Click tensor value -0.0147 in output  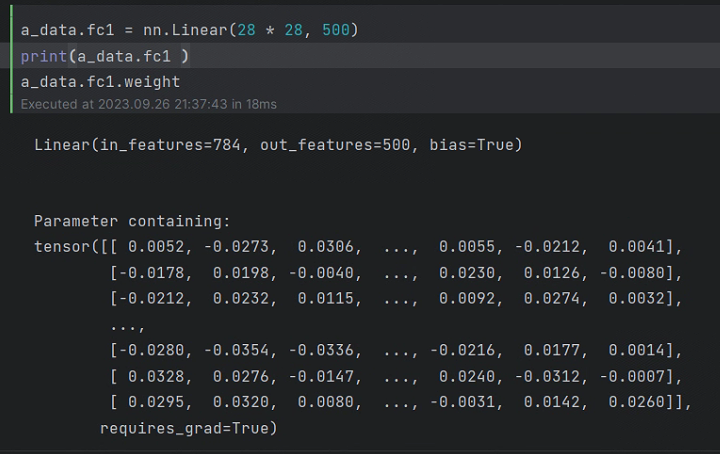pos(321,377)
